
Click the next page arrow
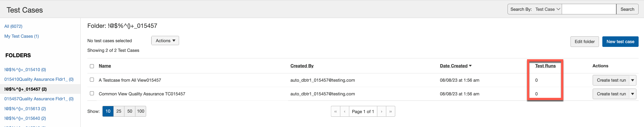click(x=382, y=112)
